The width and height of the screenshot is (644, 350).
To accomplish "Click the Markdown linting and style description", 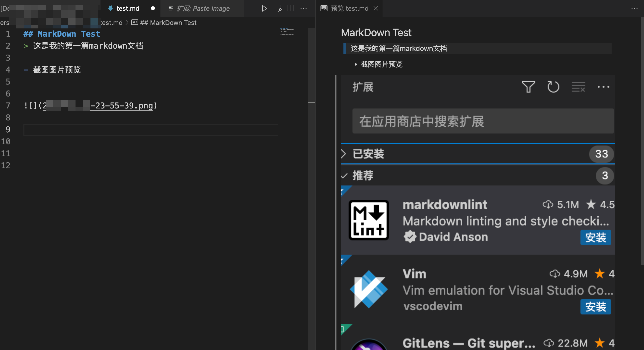I will 506,221.
